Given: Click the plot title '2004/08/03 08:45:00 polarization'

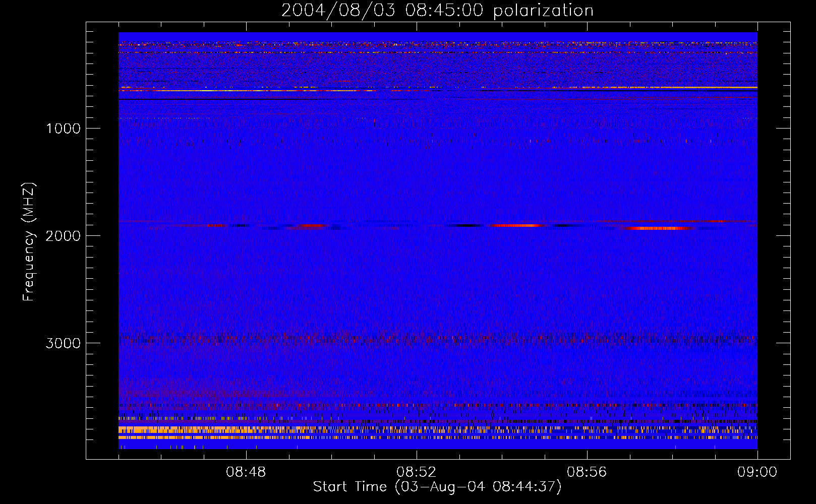Looking at the screenshot, I should [x=437, y=11].
